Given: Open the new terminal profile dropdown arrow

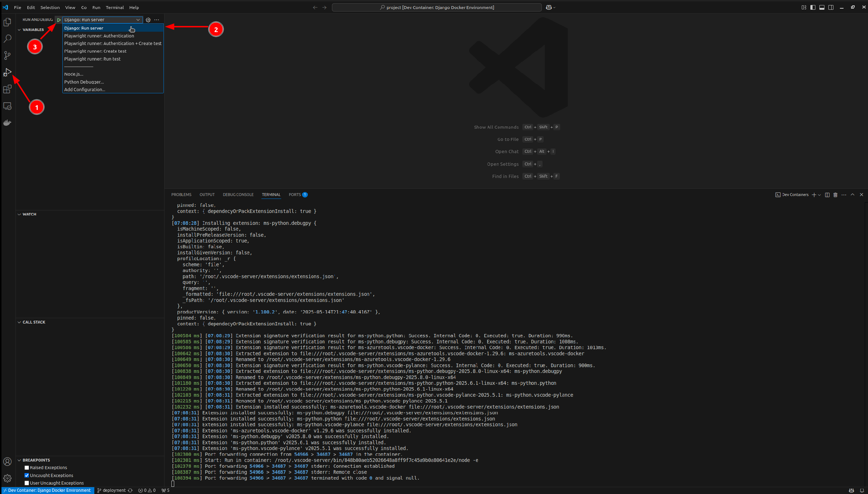Looking at the screenshot, I should [819, 195].
